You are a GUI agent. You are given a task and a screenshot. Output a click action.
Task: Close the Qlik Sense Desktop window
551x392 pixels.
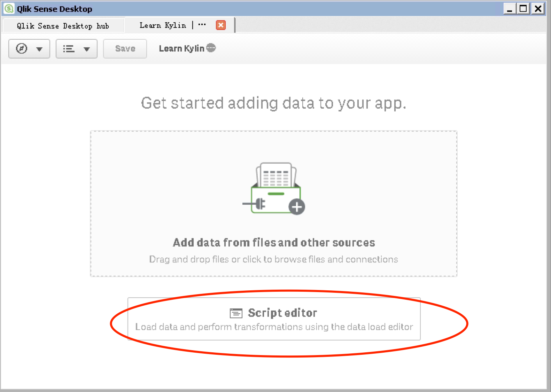[538, 9]
